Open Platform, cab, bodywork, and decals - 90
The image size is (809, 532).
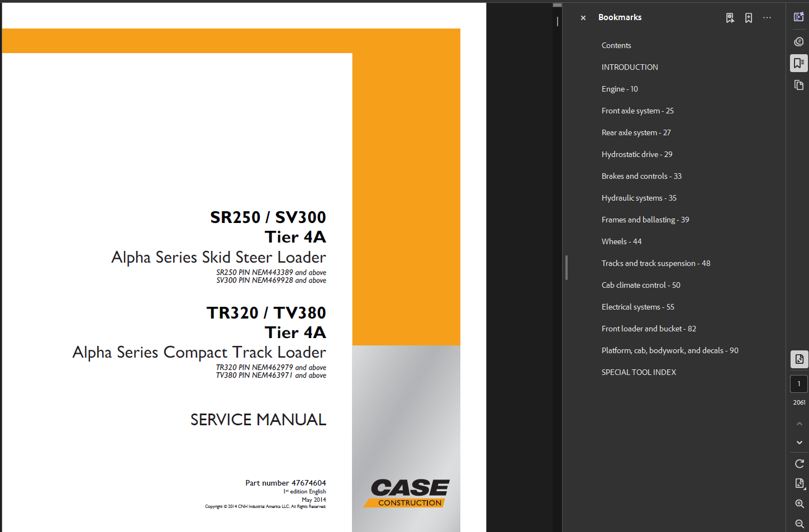[670, 351]
